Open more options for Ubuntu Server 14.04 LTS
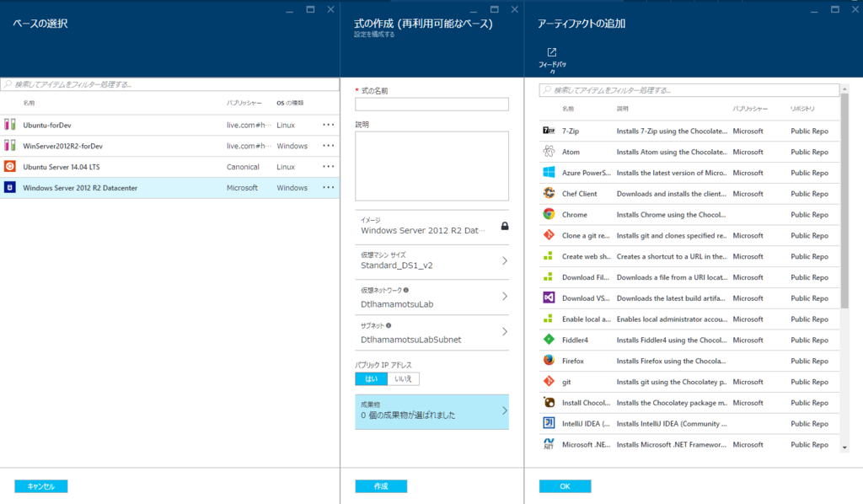Viewport: 863px width, 504px height. click(328, 167)
